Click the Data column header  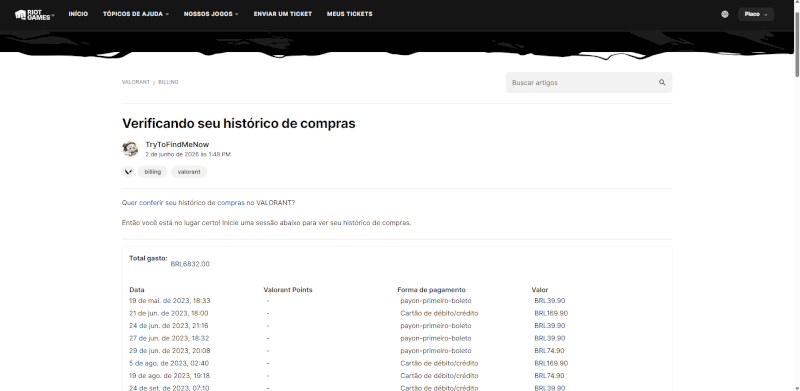click(137, 290)
